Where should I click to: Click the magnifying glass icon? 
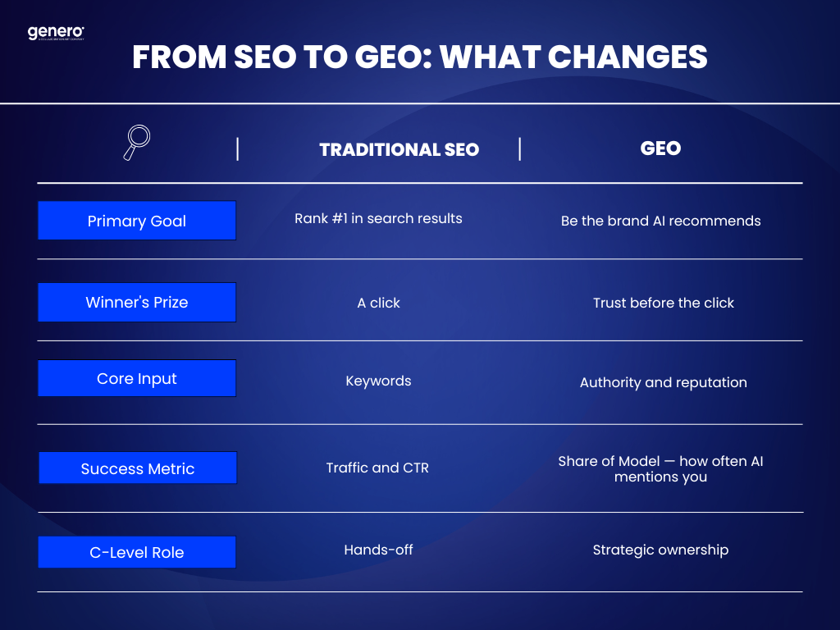[136, 142]
